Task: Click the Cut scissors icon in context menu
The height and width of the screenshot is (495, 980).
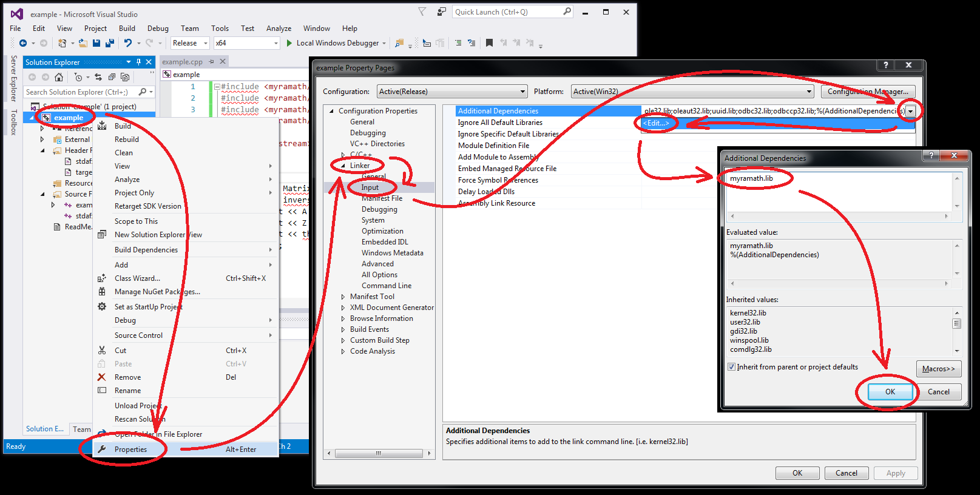Action: pyautogui.click(x=102, y=350)
